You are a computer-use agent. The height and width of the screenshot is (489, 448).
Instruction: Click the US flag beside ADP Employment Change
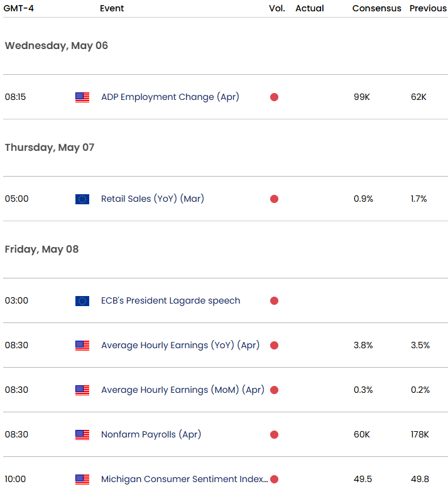[82, 97]
